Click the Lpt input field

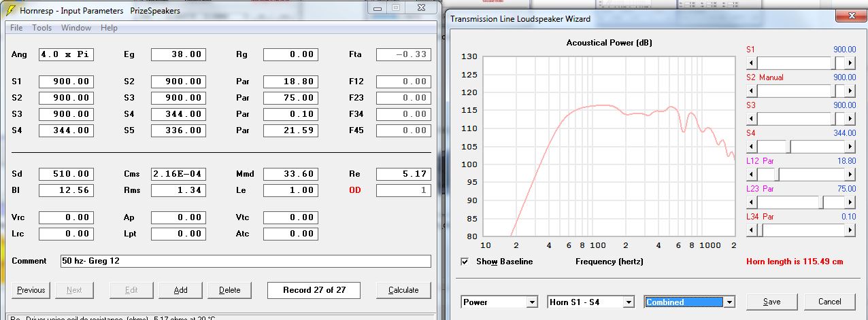point(178,234)
